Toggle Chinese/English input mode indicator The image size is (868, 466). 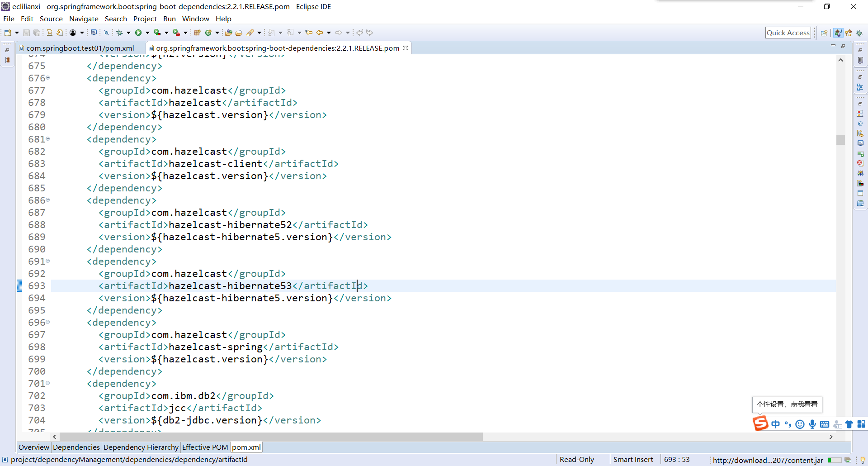(776, 424)
